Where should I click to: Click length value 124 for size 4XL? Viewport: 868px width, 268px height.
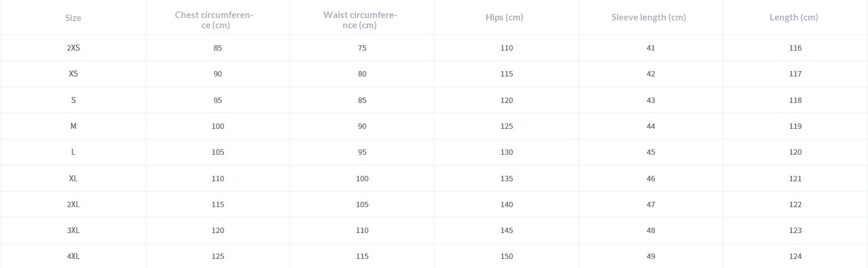795,257
